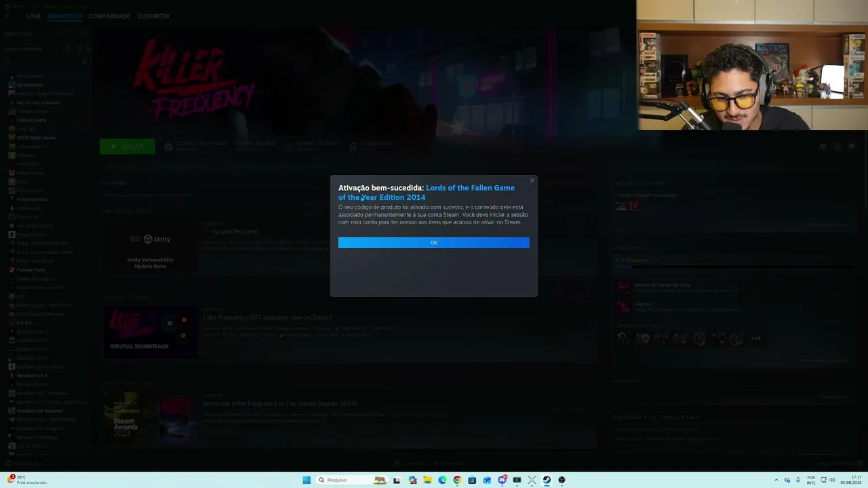Select RESIDENT EVIL RESISTANCE in library
The width and height of the screenshot is (868, 488).
coord(46,420)
